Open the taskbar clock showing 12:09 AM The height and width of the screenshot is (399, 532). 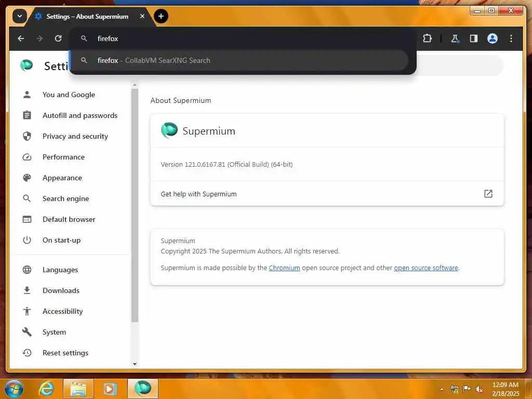(505, 389)
